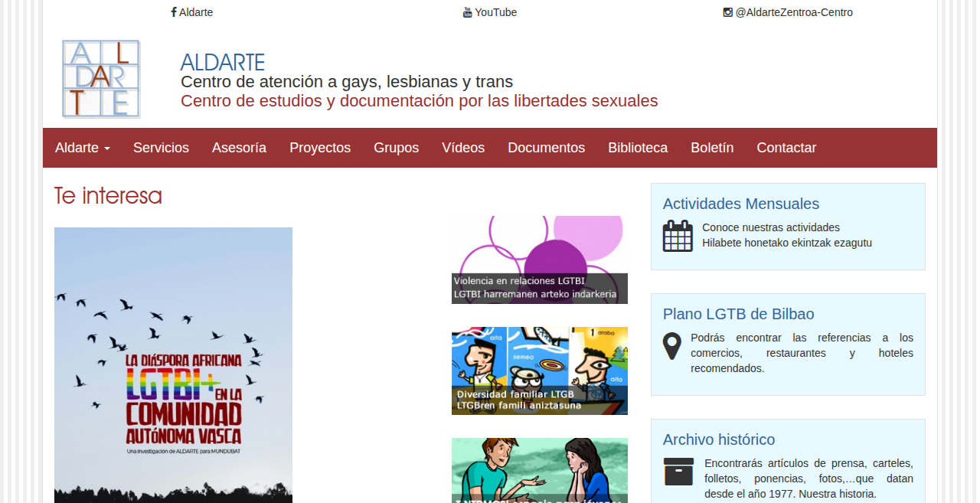Image resolution: width=980 pixels, height=503 pixels.
Task: Select Boletín in the navigation bar
Action: tap(712, 148)
